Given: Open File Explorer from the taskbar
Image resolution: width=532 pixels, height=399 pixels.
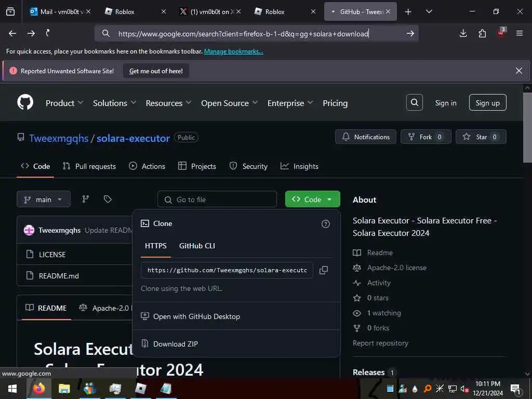Looking at the screenshot, I should [64, 389].
